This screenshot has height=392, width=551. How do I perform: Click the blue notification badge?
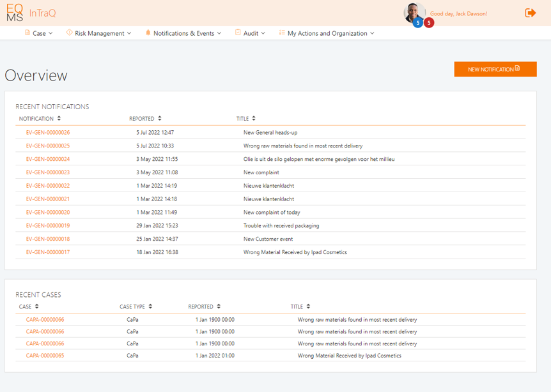click(418, 23)
